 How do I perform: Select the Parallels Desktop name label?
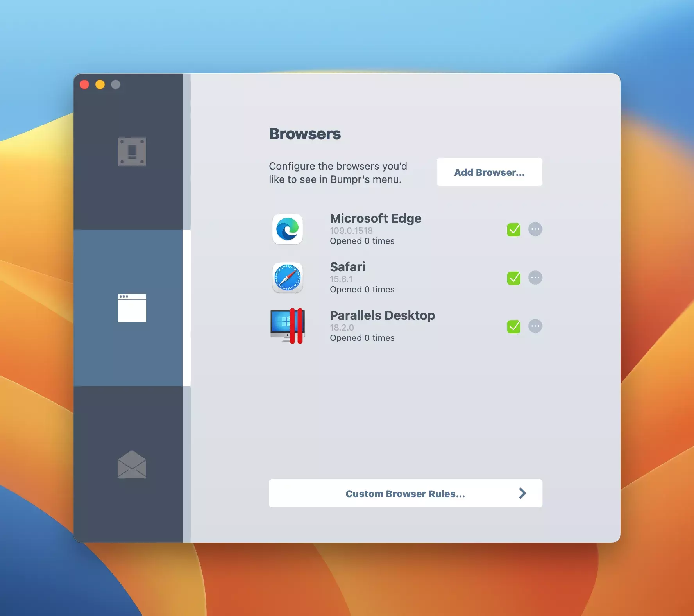(x=382, y=315)
